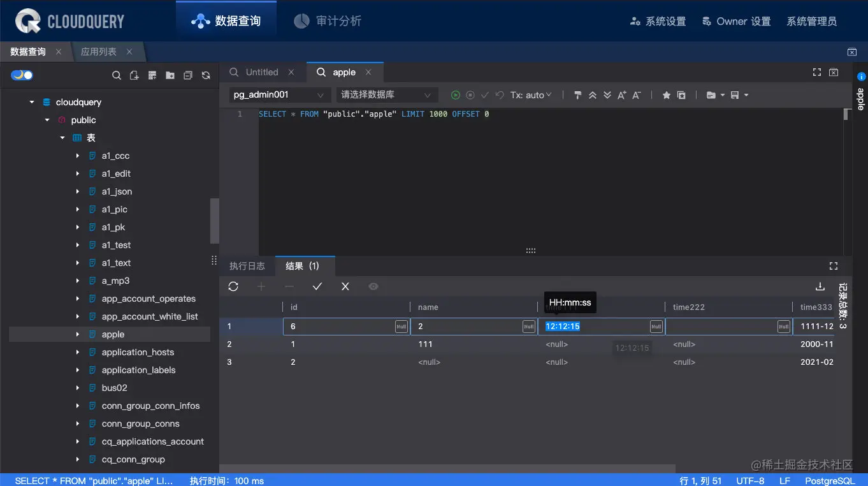Image resolution: width=868 pixels, height=486 pixels.
Task: Refresh the result grid
Action: click(233, 286)
